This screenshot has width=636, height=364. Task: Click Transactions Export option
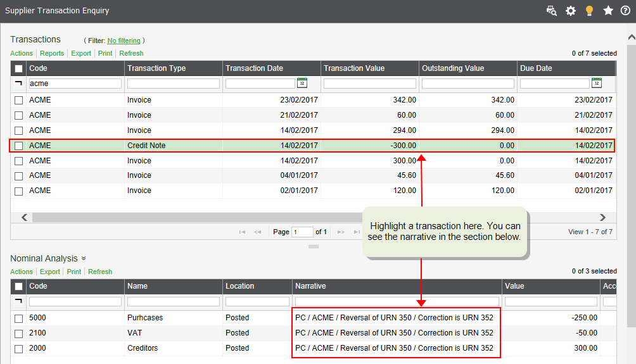[81, 53]
